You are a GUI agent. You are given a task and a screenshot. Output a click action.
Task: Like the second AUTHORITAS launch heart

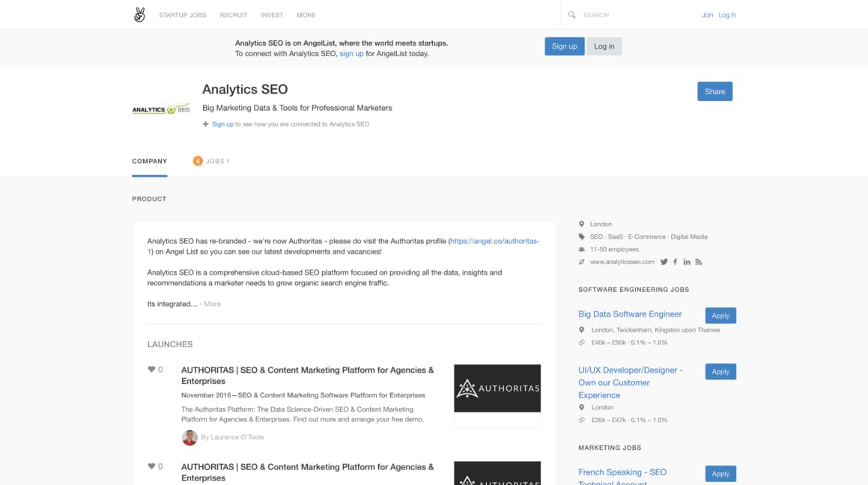151,466
